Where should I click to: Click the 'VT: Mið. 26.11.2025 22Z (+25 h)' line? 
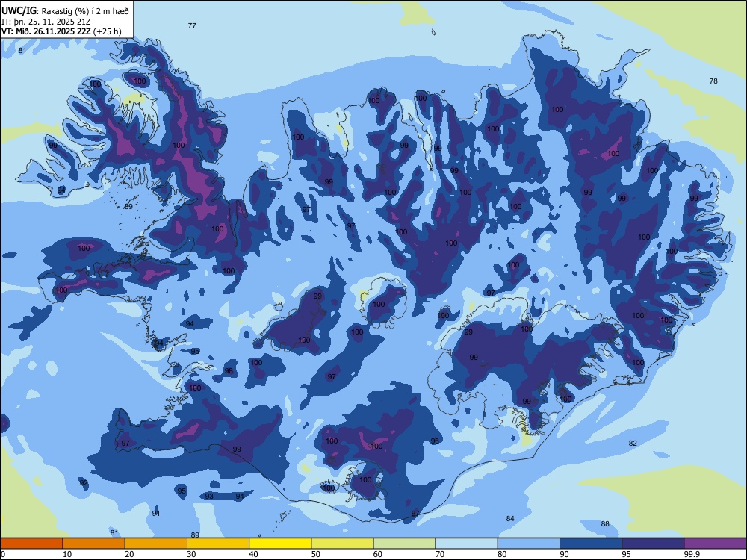click(x=61, y=31)
